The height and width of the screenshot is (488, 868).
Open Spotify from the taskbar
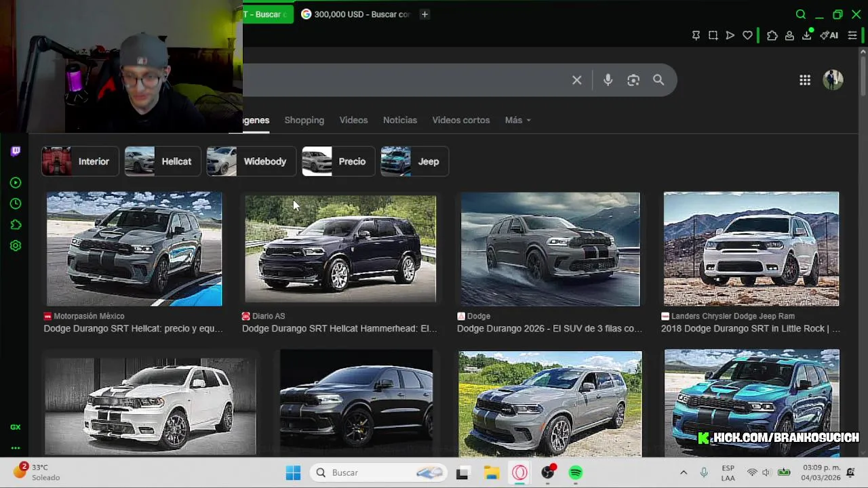(576, 472)
